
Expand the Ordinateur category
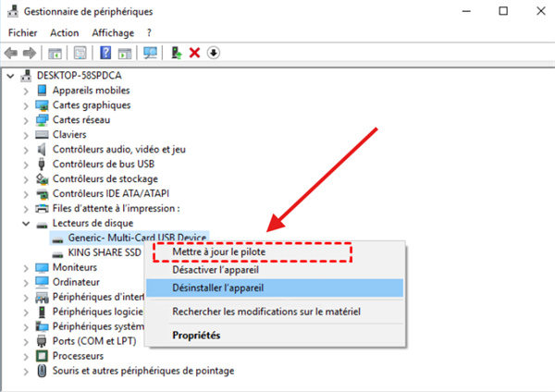[26, 283]
